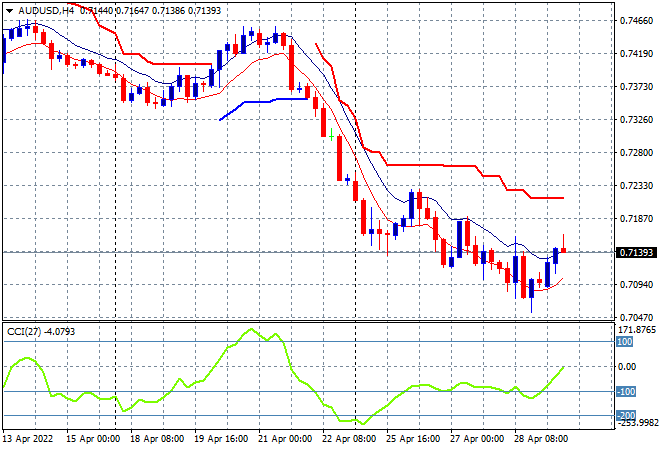This screenshot has height=450, width=660.
Task: Select the current price label 0.71393
Action: [x=636, y=253]
